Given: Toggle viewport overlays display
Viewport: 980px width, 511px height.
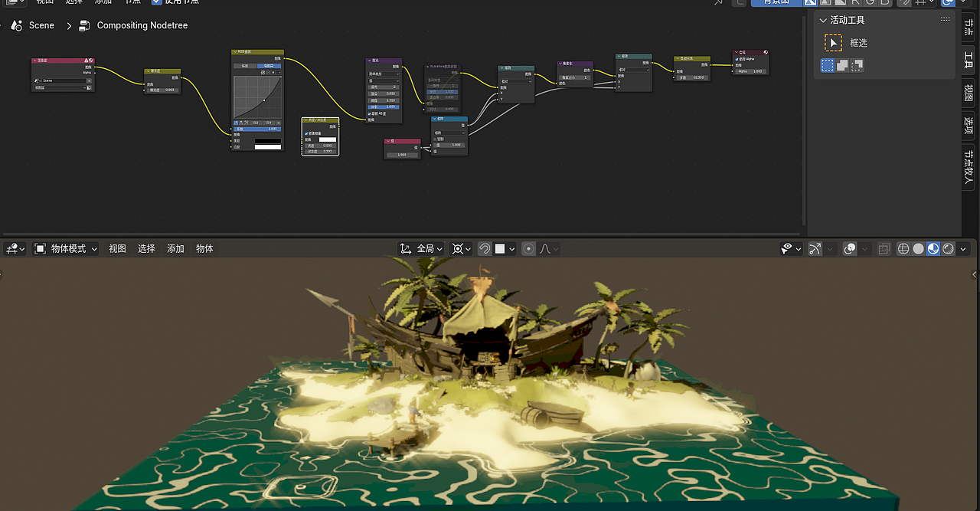Looking at the screenshot, I should coord(850,249).
